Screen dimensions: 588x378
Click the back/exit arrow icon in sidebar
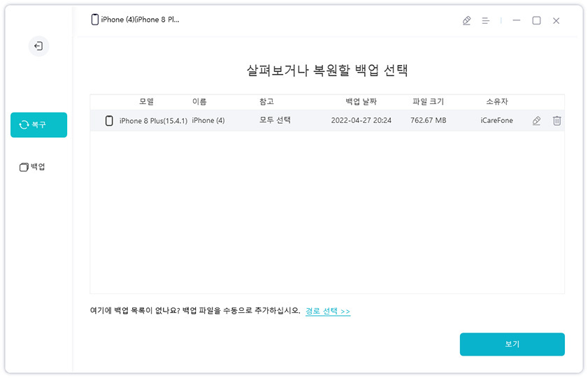[38, 46]
